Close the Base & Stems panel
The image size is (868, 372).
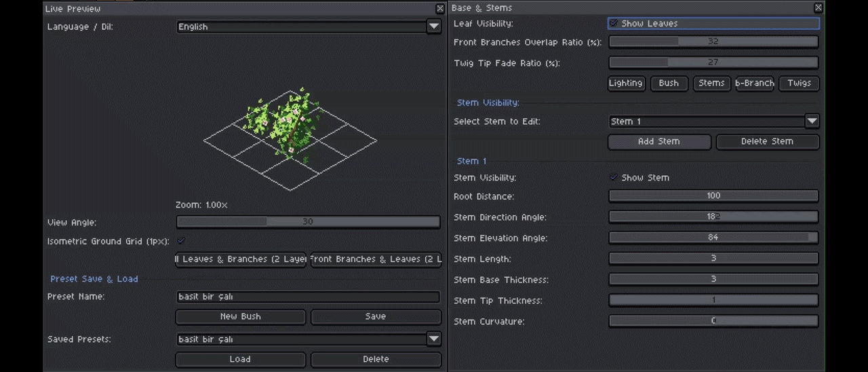click(818, 8)
